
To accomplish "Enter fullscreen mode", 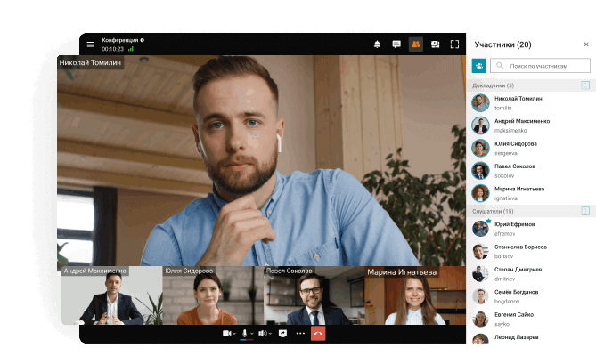I will tap(455, 44).
